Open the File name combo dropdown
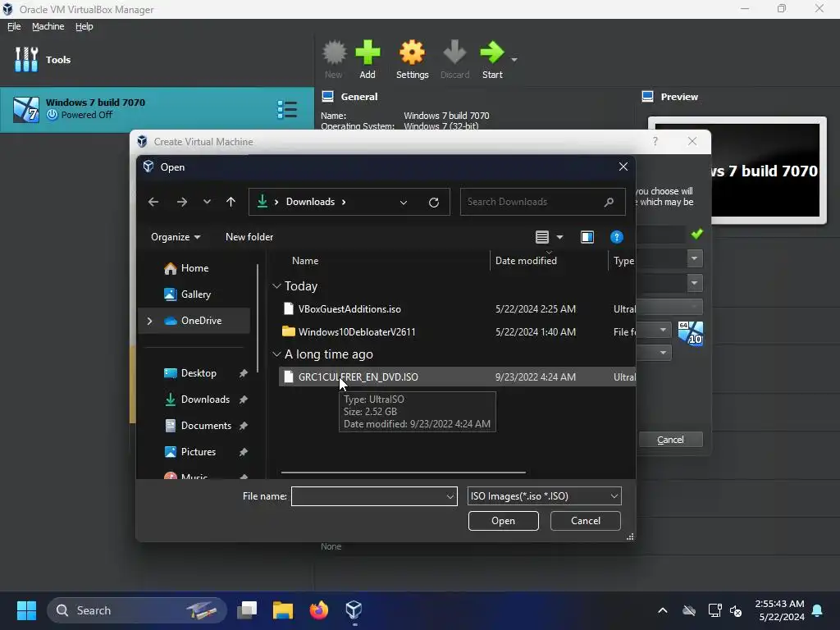840x630 pixels. [x=450, y=496]
